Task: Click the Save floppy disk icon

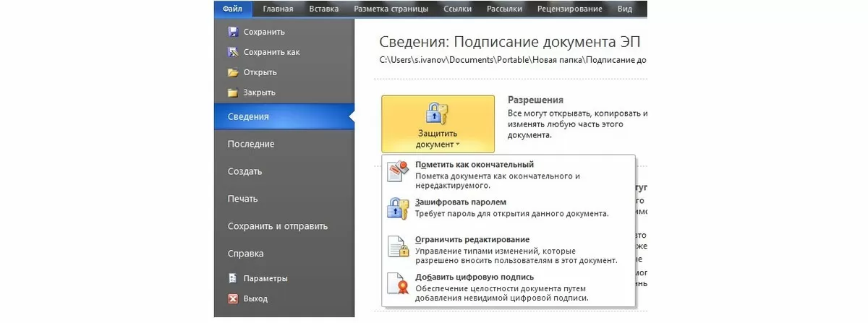Action: [x=233, y=32]
